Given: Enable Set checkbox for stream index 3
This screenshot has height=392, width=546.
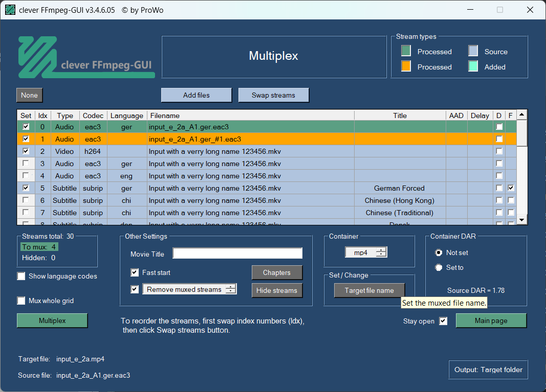Looking at the screenshot, I should (x=26, y=164).
